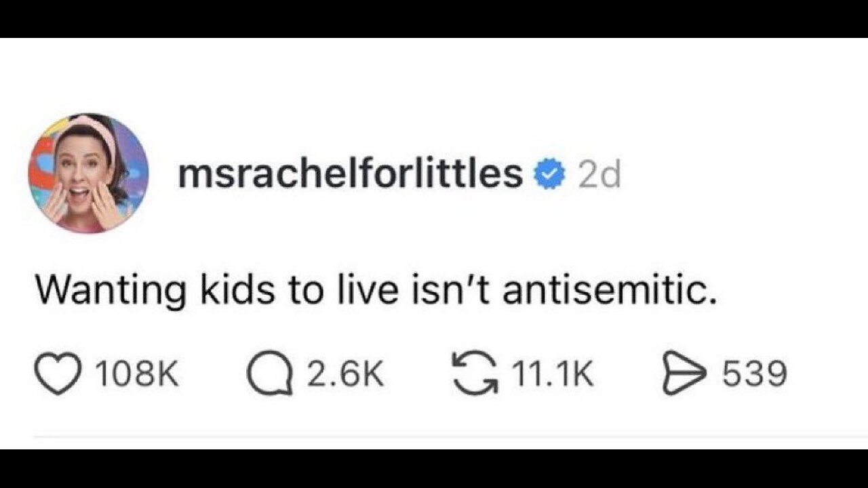
Task: Click the 2d timestamp
Action: (599, 176)
